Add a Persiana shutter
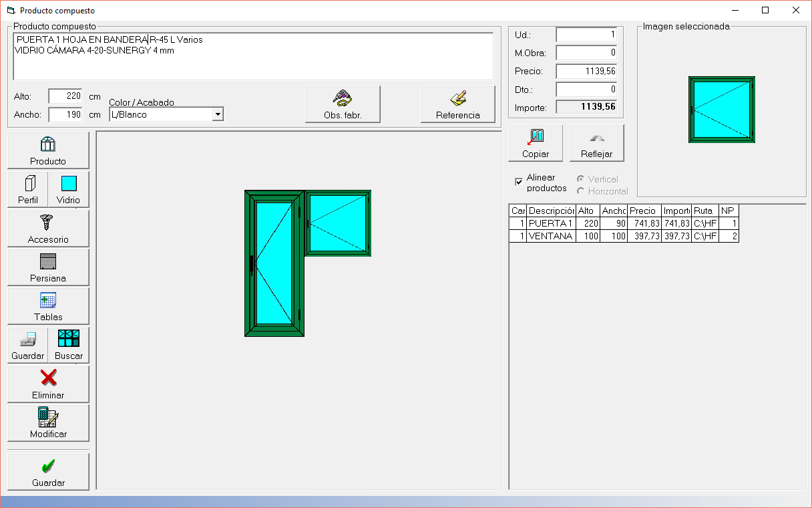812x508 pixels. (48, 267)
